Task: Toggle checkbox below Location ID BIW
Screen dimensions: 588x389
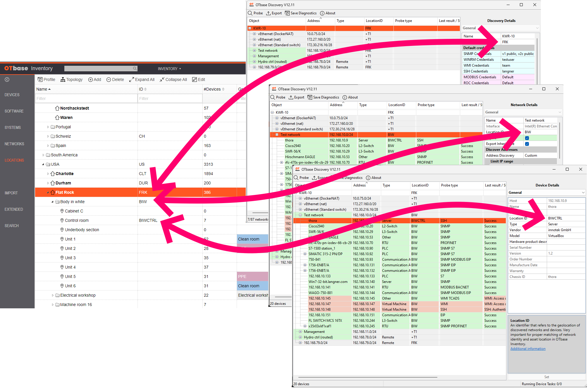Action: [527, 138]
